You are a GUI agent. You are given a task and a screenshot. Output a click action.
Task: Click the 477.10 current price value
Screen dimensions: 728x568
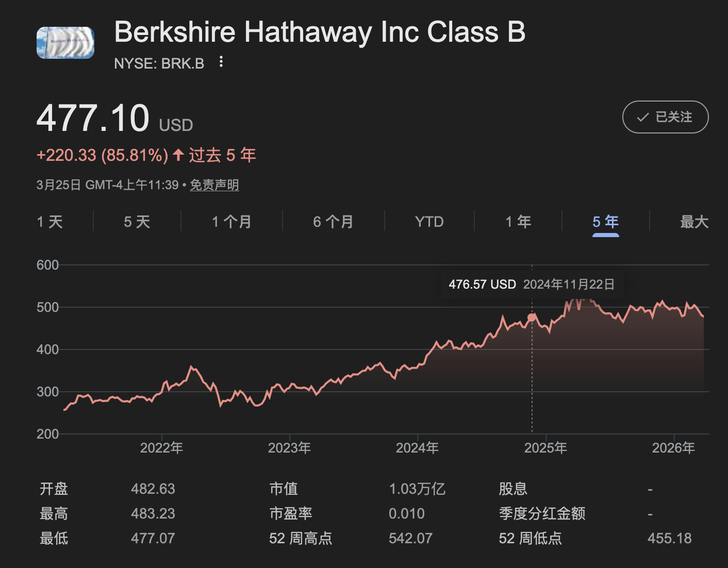pyautogui.click(x=93, y=119)
